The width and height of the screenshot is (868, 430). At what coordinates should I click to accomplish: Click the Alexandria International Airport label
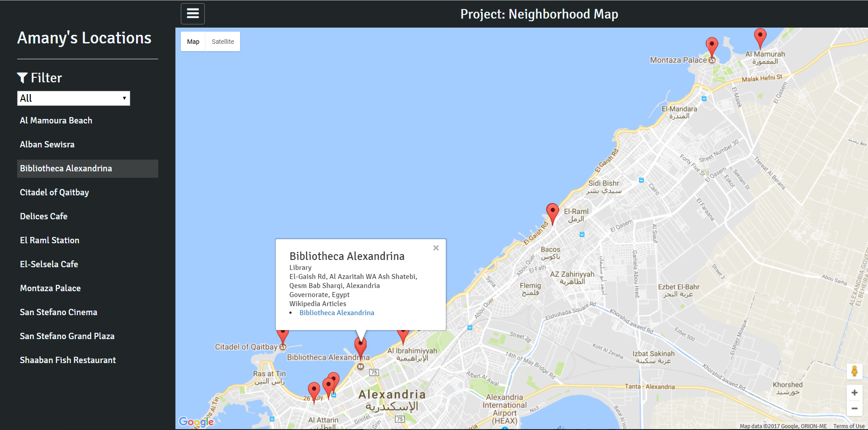pyautogui.click(x=505, y=409)
